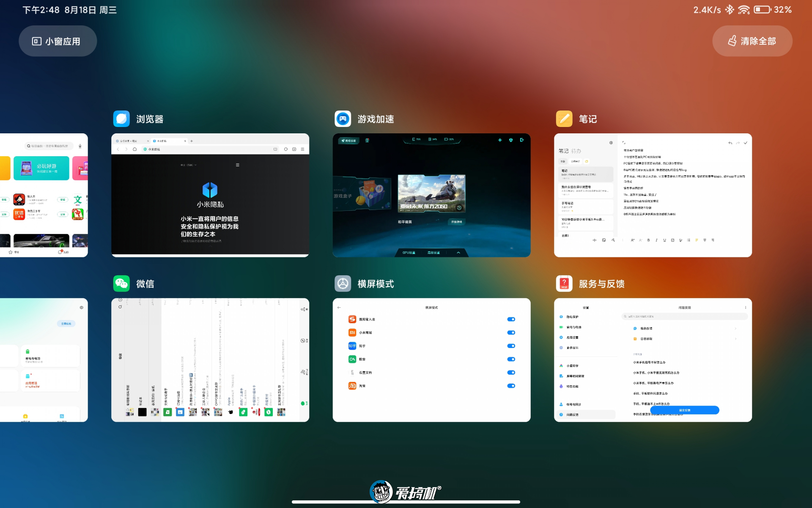This screenshot has height=508, width=812.
Task: Toggle the 淘宝 landscape switch
Action: [x=511, y=386]
